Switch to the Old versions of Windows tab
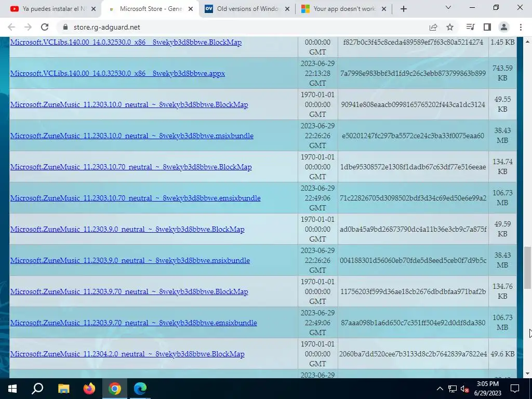 click(x=247, y=9)
